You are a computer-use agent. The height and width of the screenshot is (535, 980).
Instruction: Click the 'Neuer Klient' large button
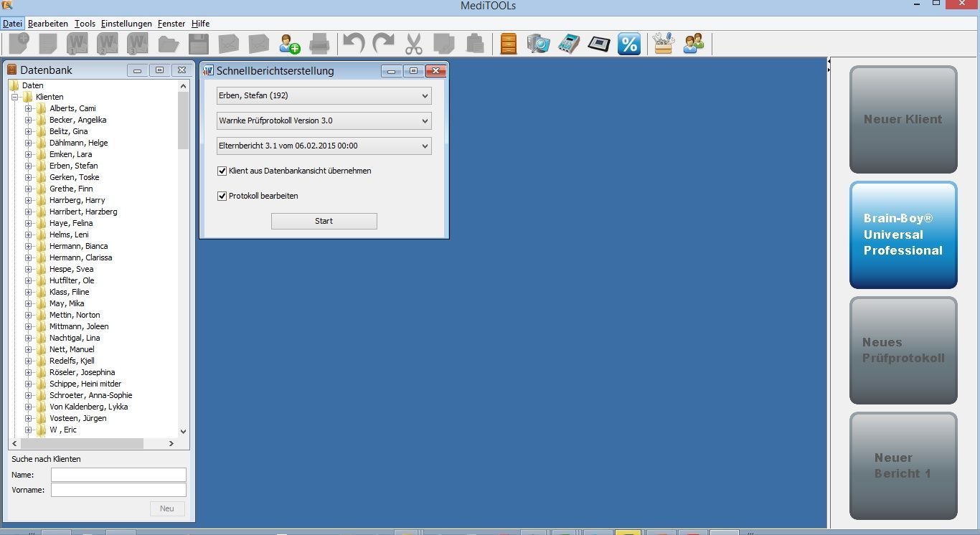(903, 120)
